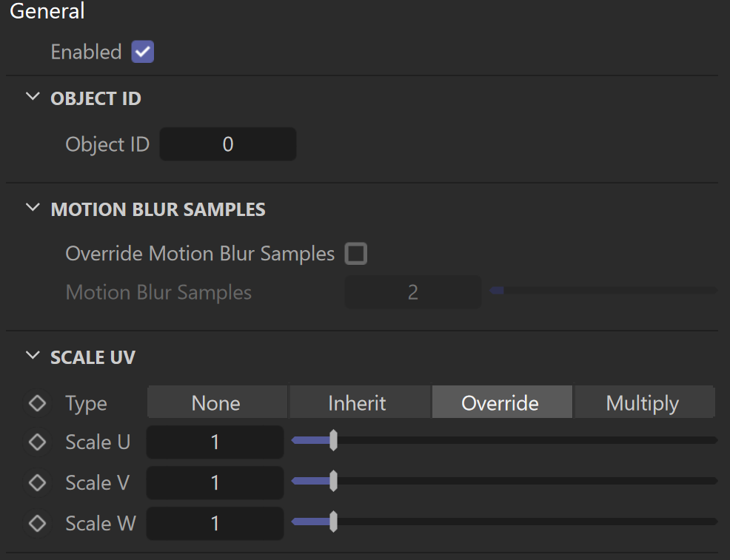
Task: Collapse the SCALE UV section
Action: coord(33,355)
